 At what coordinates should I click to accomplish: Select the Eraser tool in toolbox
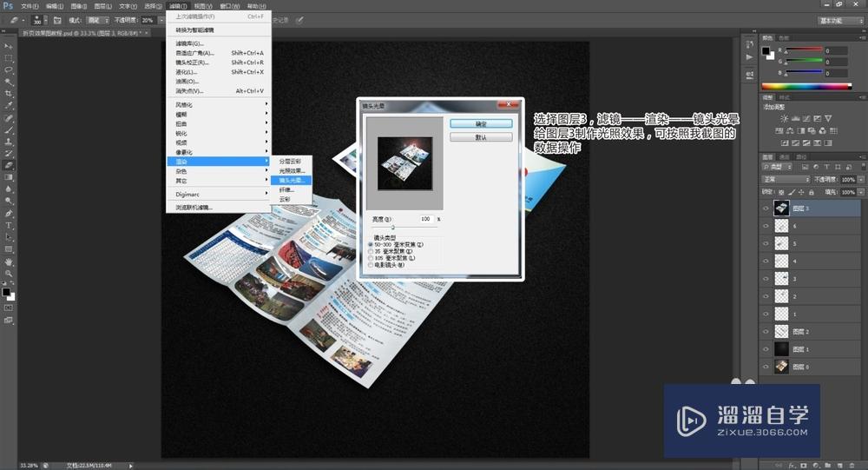9,165
